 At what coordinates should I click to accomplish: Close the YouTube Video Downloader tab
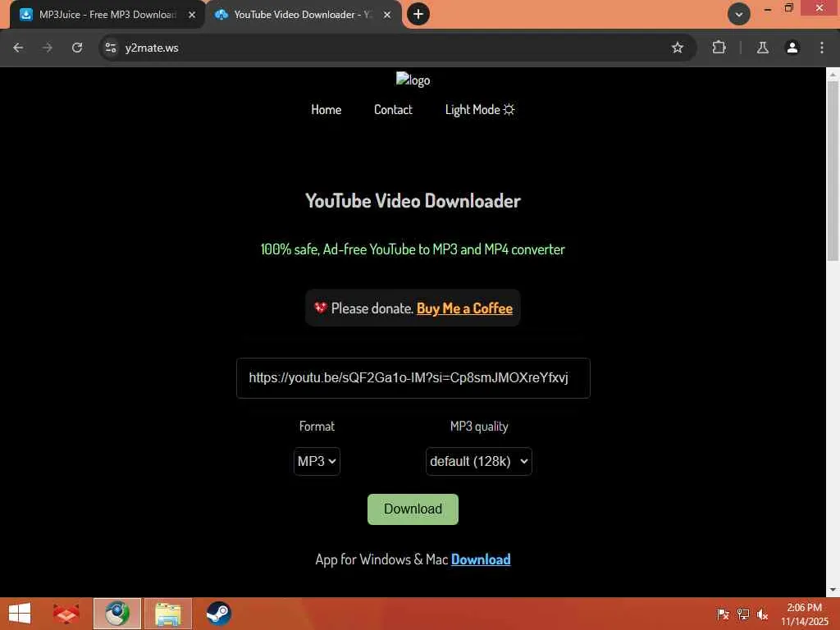click(387, 15)
